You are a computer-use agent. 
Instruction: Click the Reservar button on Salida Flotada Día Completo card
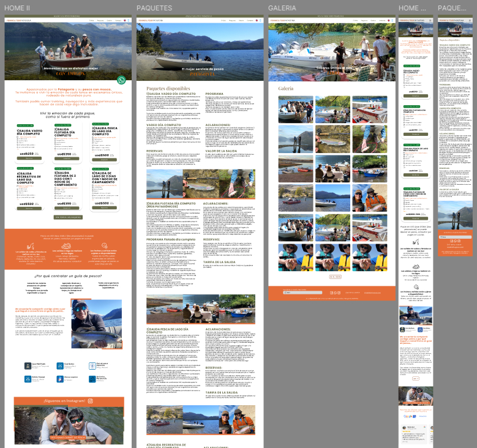pyautogui.click(x=67, y=159)
